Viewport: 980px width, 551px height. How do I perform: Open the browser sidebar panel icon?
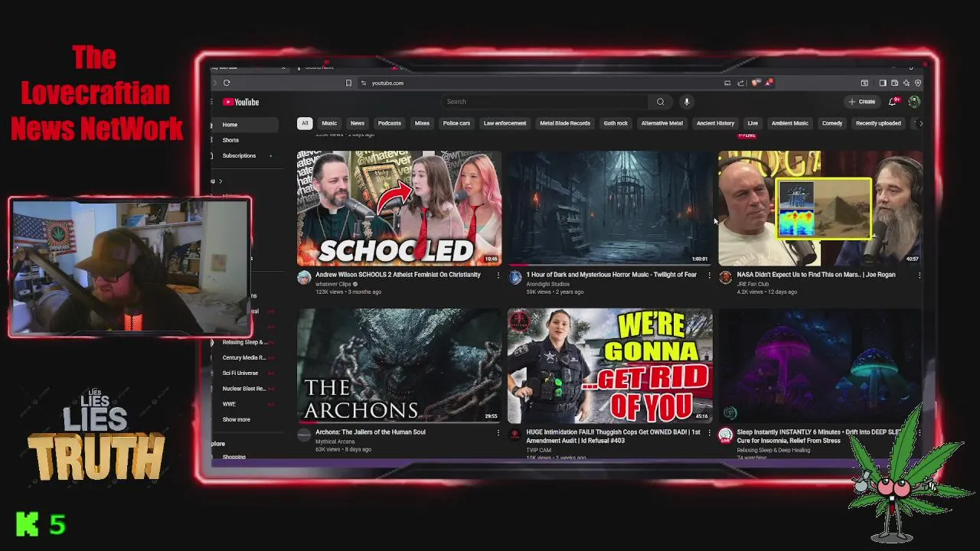pos(883,83)
